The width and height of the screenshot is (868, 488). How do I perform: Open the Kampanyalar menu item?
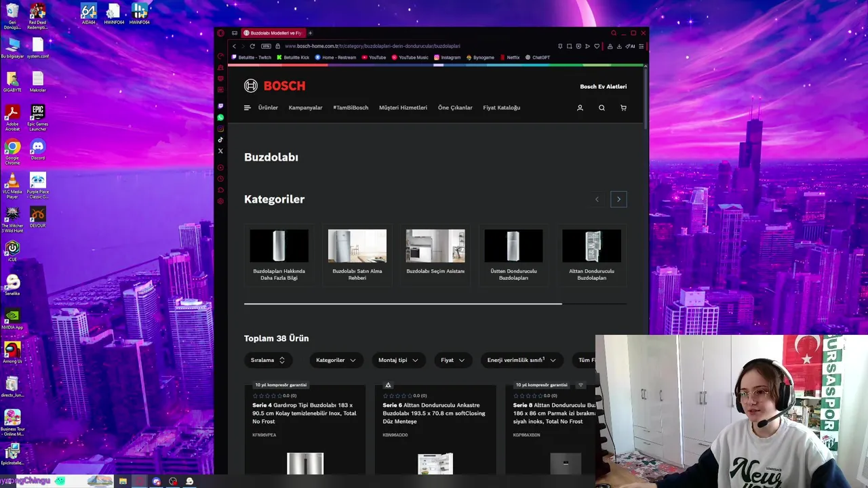point(305,108)
